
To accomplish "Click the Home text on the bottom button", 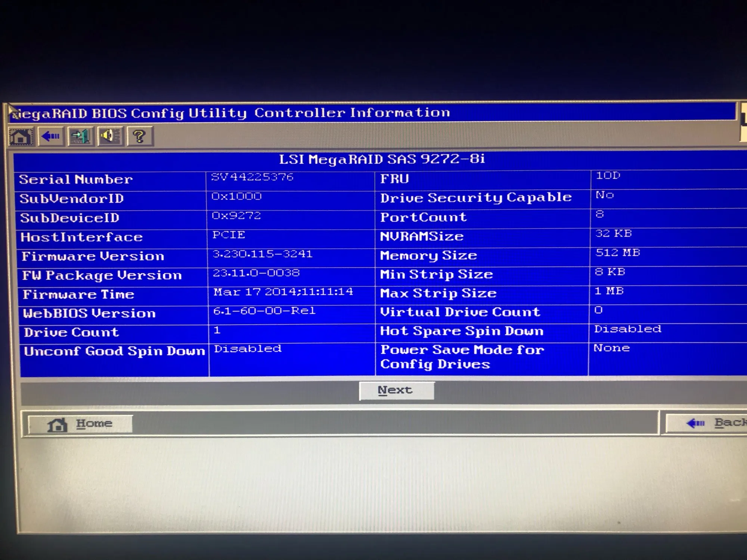I will pos(94,423).
